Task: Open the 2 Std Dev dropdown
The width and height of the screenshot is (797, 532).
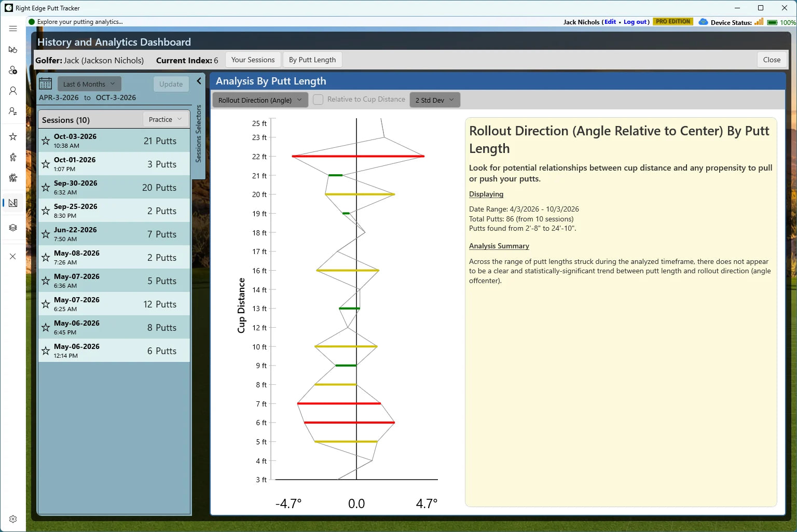Action: tap(434, 100)
